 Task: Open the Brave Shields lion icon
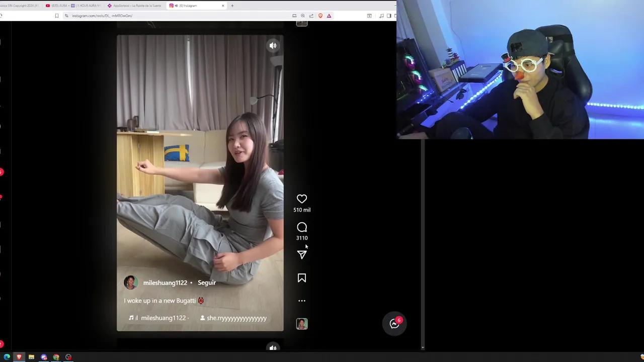click(x=320, y=16)
